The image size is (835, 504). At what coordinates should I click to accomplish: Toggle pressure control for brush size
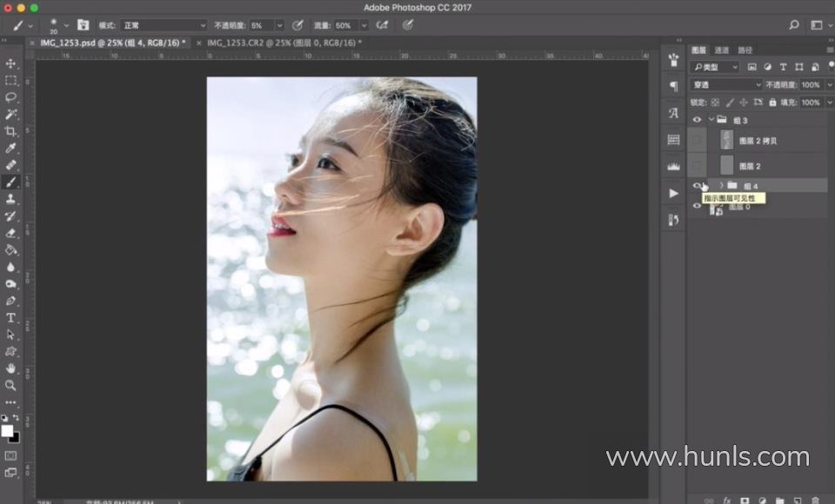407,25
